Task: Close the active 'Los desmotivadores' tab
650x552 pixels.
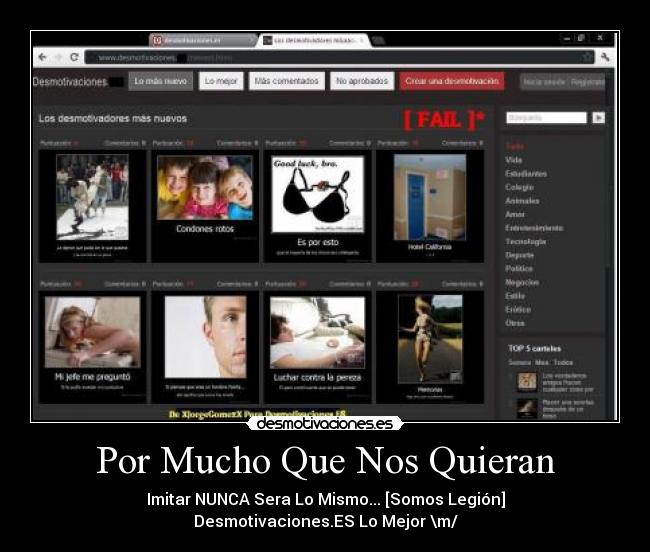Action: (361, 40)
